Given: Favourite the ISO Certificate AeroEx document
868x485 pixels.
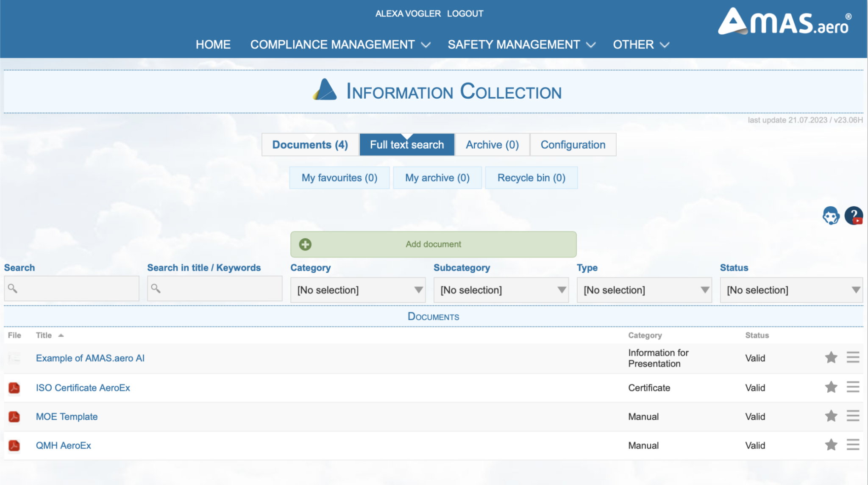Looking at the screenshot, I should 831,387.
